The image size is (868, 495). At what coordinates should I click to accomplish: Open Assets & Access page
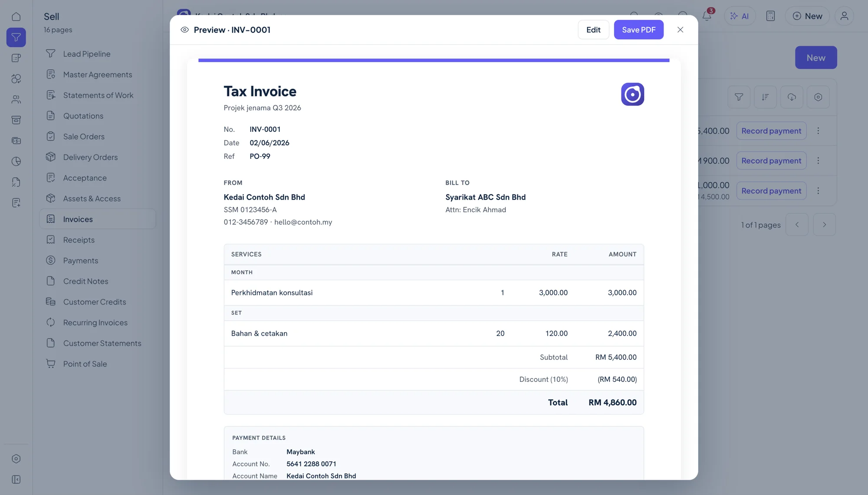tap(98, 199)
